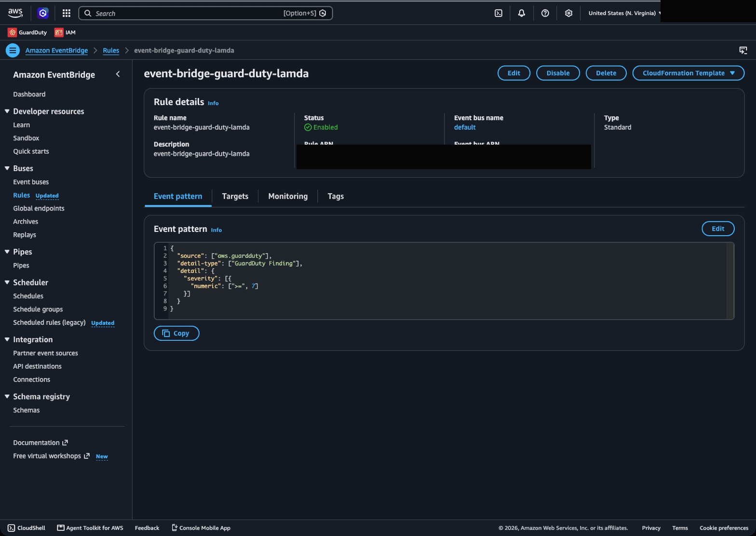
Task: Open the notifications bell
Action: pyautogui.click(x=522, y=13)
